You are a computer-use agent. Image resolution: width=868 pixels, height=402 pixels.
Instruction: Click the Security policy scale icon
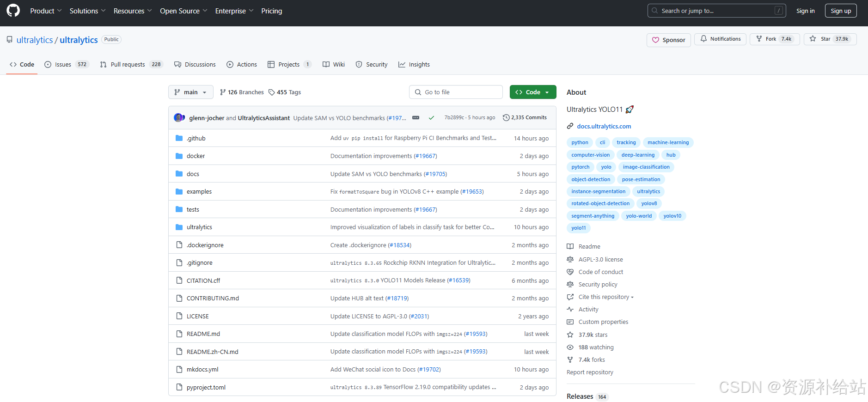tap(570, 285)
